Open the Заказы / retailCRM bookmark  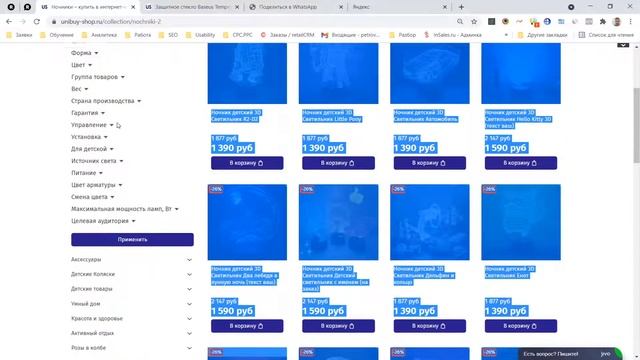tap(288, 35)
